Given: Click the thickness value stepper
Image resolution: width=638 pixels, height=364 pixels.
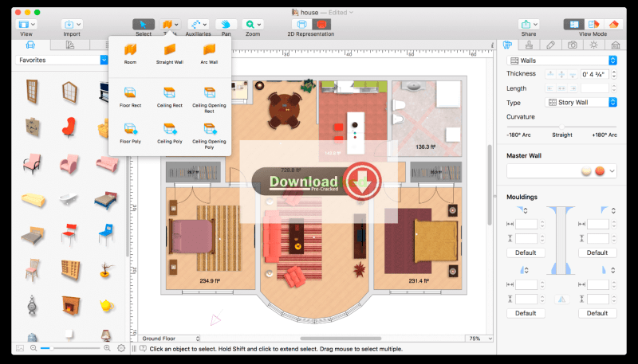Looking at the screenshot, I should click(x=613, y=74).
